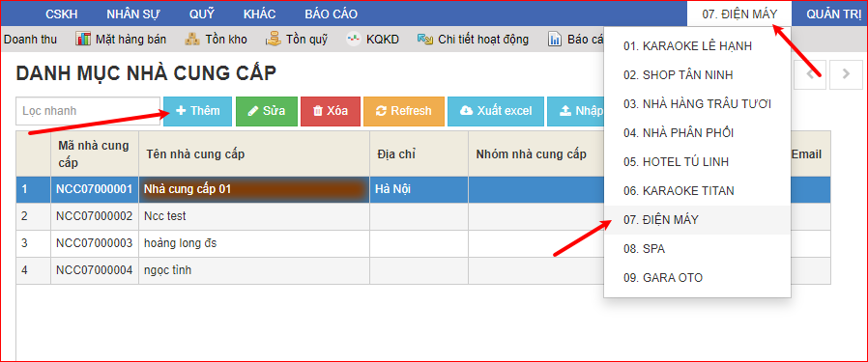Image resolution: width=868 pixels, height=362 pixels.
Task: Click the Sửa edit button
Action: [x=267, y=111]
